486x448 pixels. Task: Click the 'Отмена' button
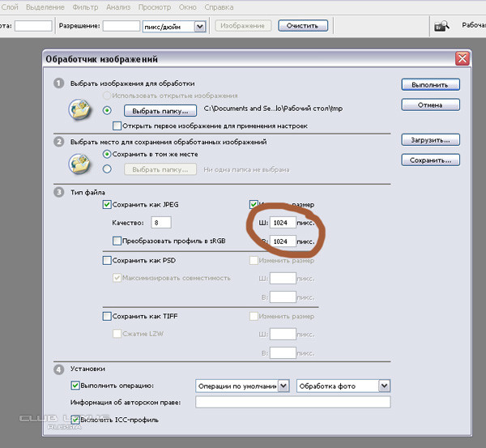click(430, 105)
